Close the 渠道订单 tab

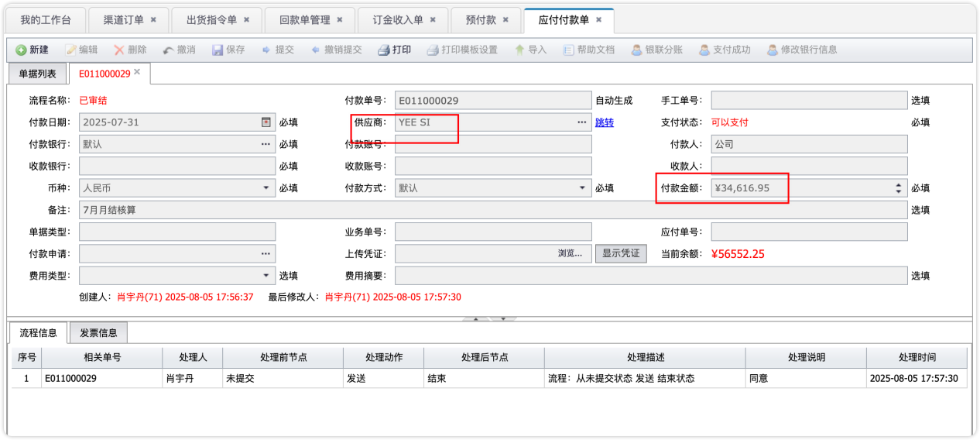(153, 19)
